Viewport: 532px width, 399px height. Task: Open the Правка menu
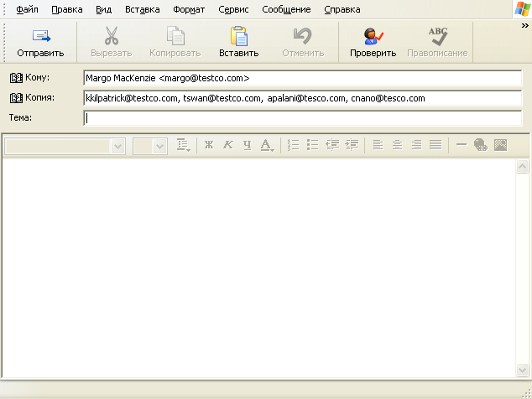67,9
